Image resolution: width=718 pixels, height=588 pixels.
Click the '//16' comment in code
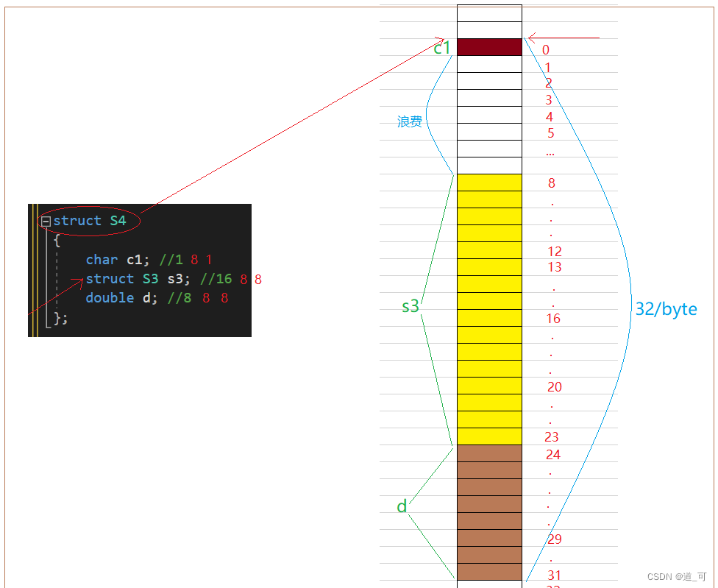coord(216,279)
